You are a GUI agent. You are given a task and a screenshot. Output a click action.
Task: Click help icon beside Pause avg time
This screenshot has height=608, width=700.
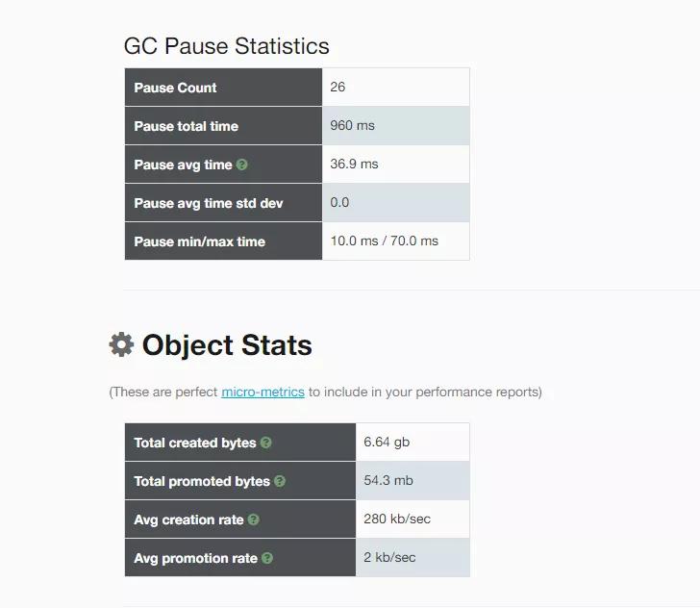242,165
